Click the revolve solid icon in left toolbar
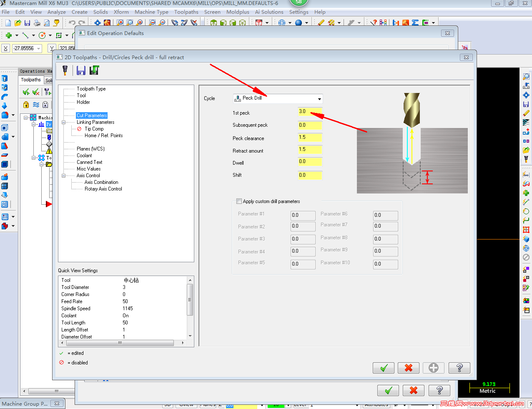Image resolution: width=532 pixels, height=409 pixels. coord(5,88)
